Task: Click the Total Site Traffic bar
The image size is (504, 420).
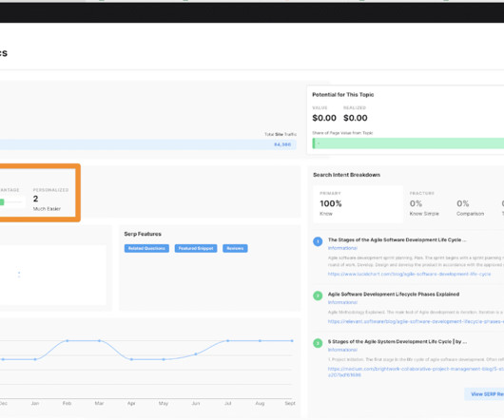Action: coord(147,144)
